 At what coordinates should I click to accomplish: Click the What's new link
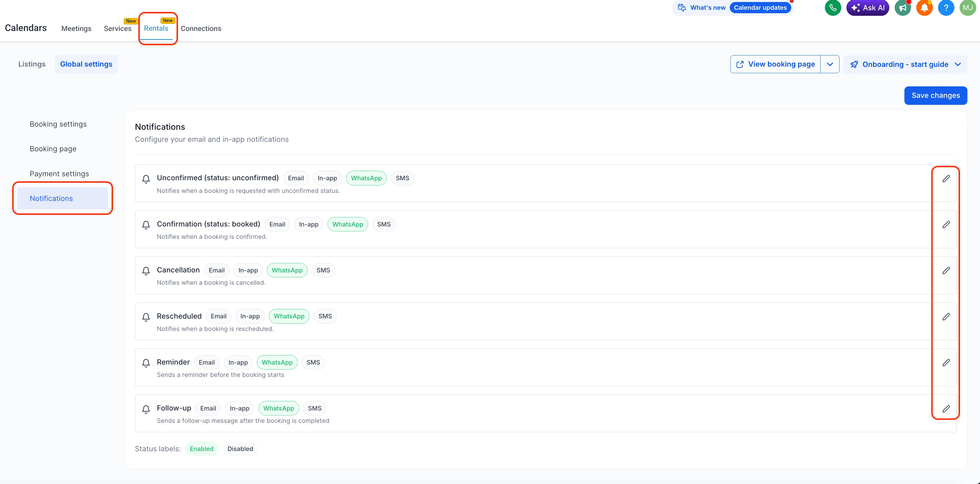[708, 7]
